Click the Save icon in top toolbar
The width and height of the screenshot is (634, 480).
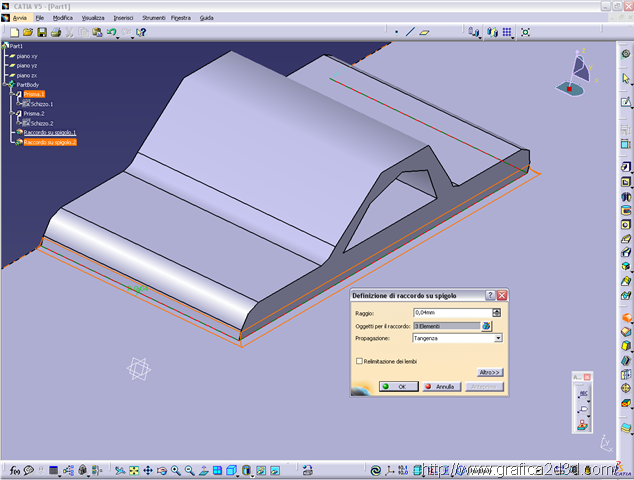[40, 32]
